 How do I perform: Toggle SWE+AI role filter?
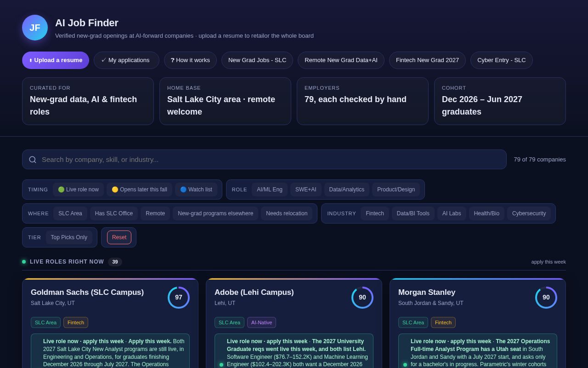pos(306,190)
